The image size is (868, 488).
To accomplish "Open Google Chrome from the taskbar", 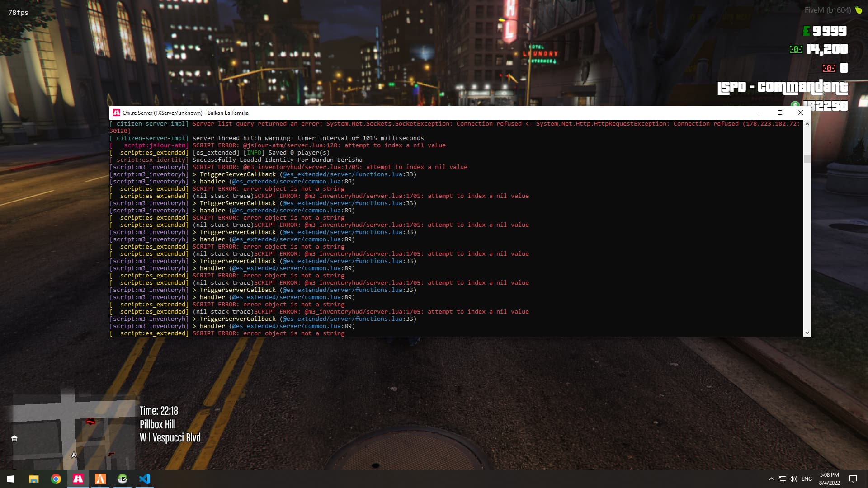I will click(x=56, y=479).
